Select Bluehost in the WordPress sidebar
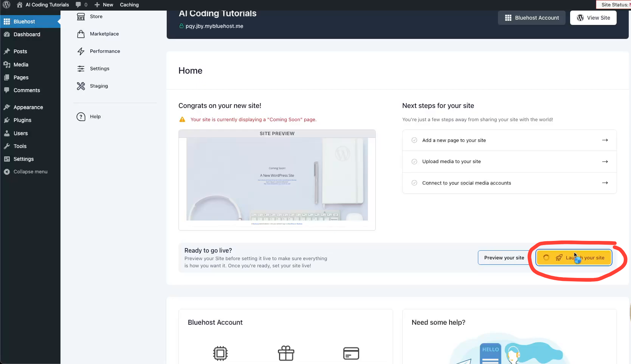 [30, 22]
